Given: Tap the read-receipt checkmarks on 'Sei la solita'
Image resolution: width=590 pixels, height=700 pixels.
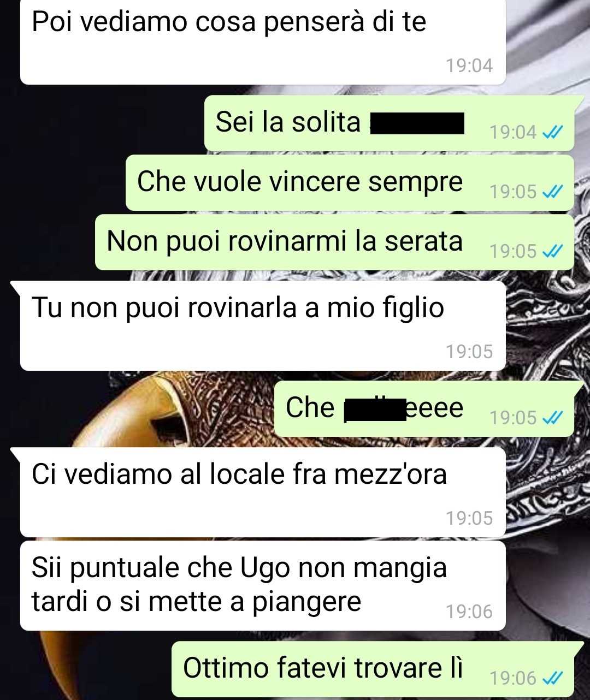Looking at the screenshot, I should tap(552, 132).
